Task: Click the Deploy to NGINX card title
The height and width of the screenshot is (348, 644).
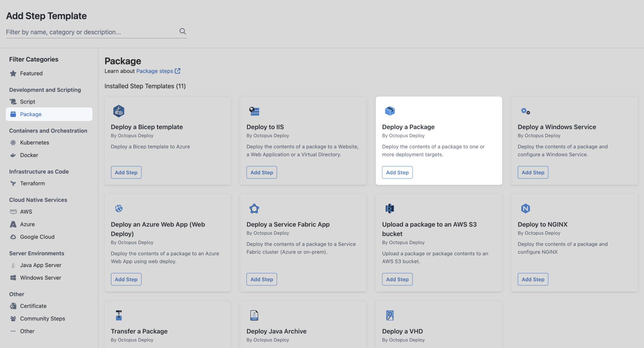Action: [x=543, y=224]
